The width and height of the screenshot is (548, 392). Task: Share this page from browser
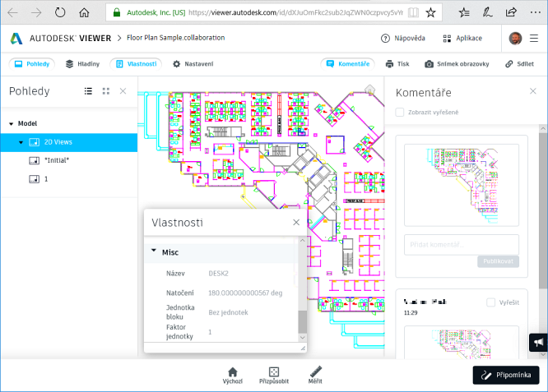[511, 13]
